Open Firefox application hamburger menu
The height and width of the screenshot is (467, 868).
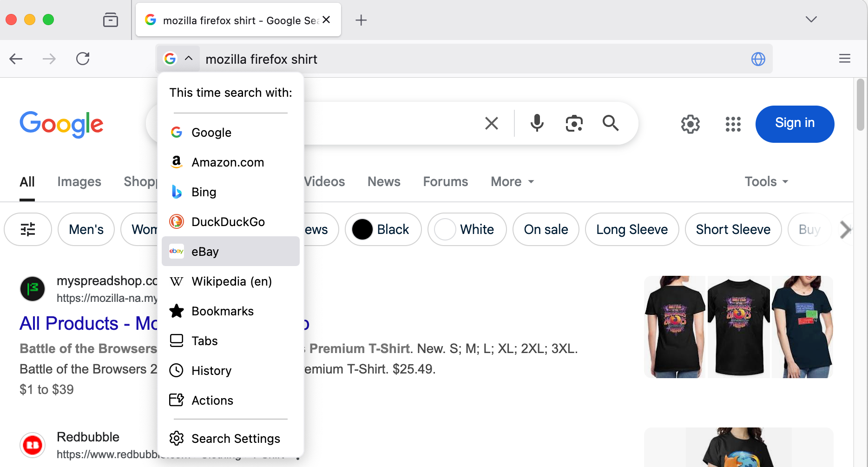844,59
